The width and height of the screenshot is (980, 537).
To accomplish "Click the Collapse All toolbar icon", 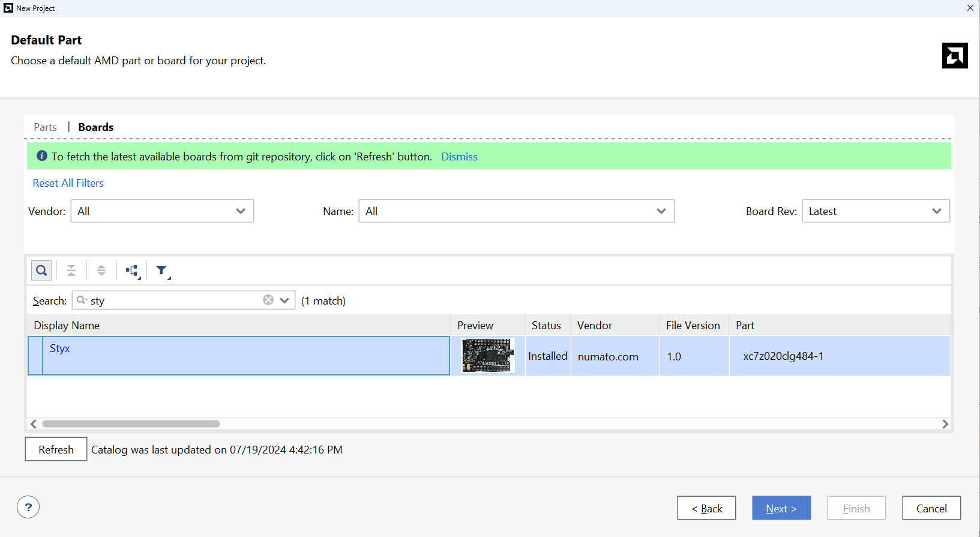I will point(71,270).
